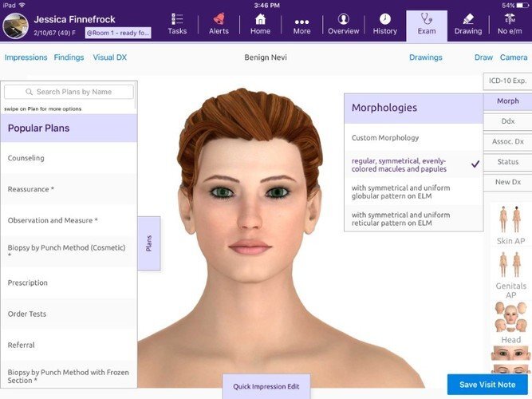Switch to the Visual DX tab
Image resolution: width=532 pixels, height=399 pixels.
[110, 57]
